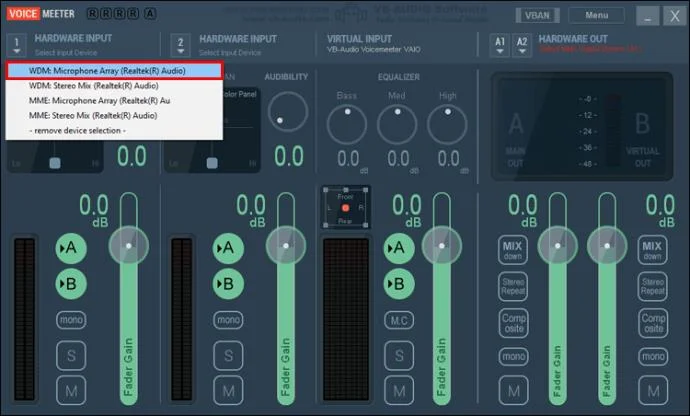Select right Composite mode button
Viewport: 690px width, 416px height.
(x=653, y=323)
